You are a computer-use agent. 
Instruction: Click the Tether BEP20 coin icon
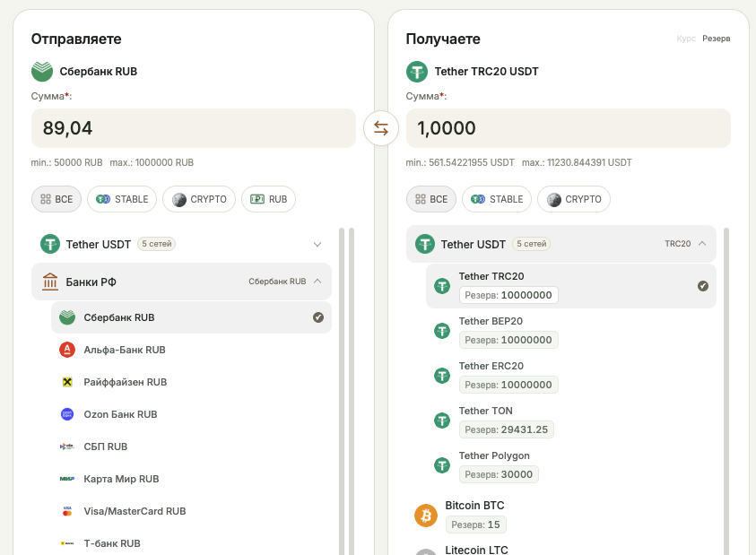tap(442, 331)
